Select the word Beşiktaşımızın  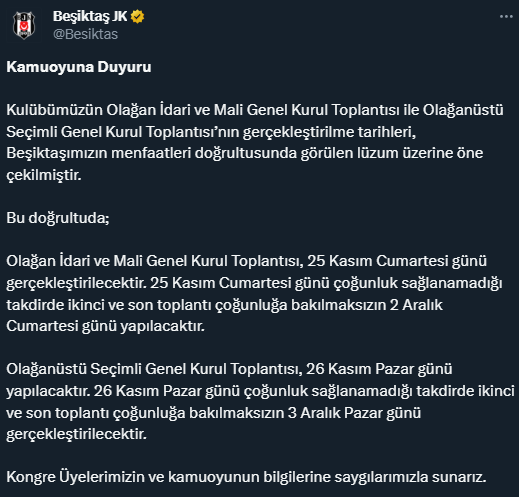[57, 154]
